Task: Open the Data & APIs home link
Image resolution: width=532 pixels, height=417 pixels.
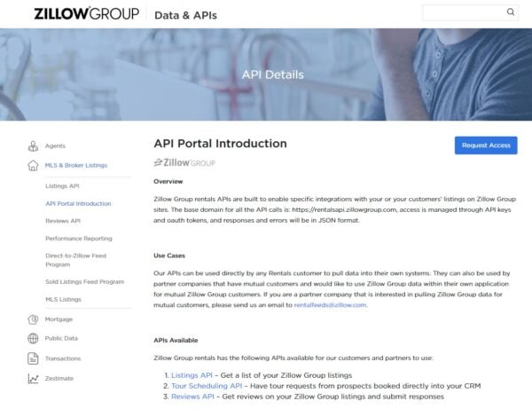Action: tap(185, 15)
